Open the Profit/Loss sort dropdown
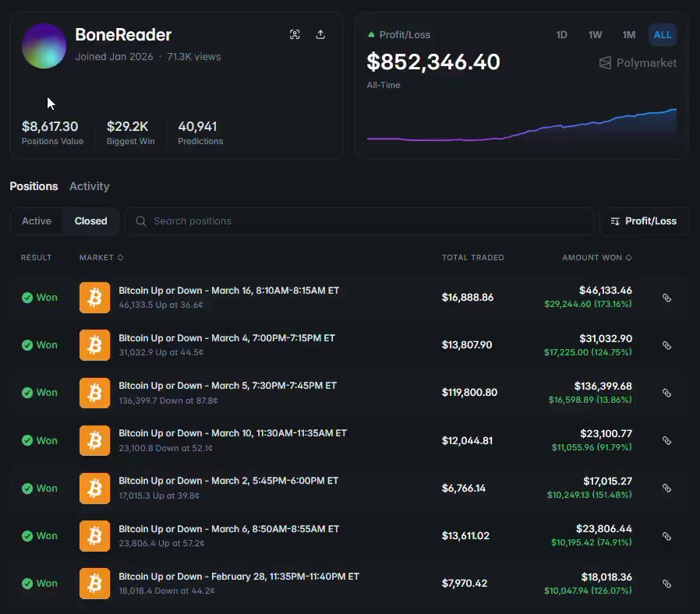Screen dimensions: 700x614 tap(643, 221)
